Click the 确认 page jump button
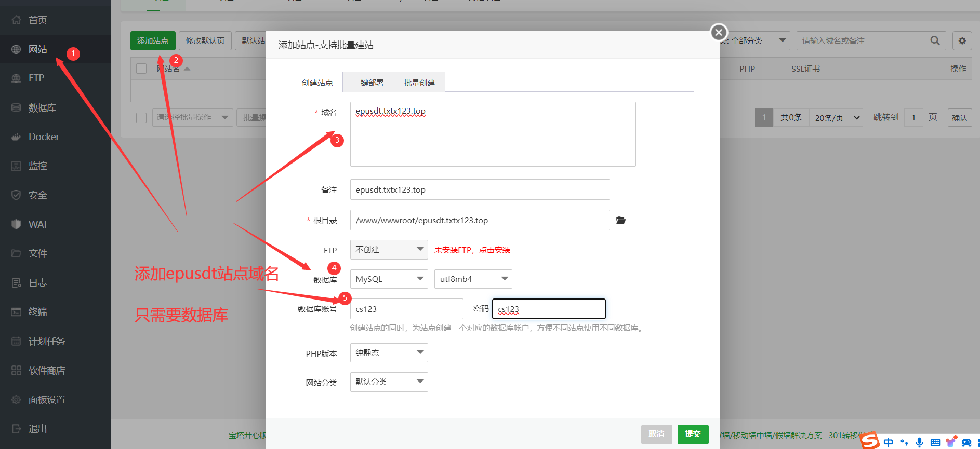The height and width of the screenshot is (449, 980). [960, 118]
